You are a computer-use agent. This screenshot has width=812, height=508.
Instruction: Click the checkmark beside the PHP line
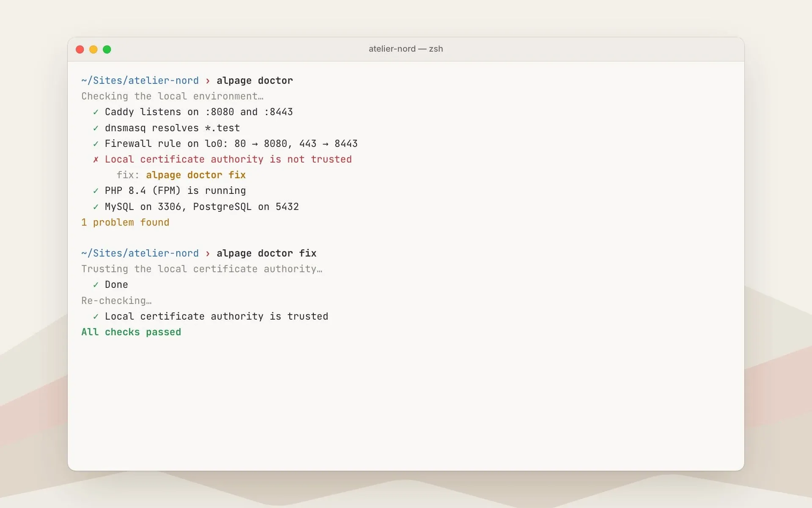pos(96,191)
